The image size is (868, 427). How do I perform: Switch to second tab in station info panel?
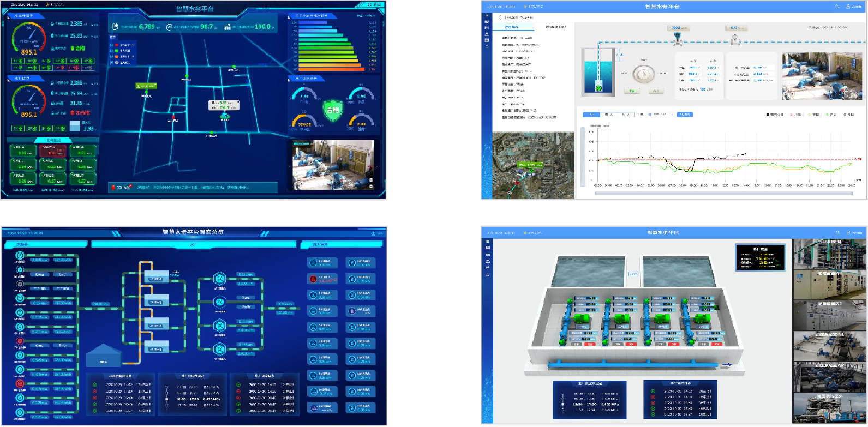[x=556, y=27]
